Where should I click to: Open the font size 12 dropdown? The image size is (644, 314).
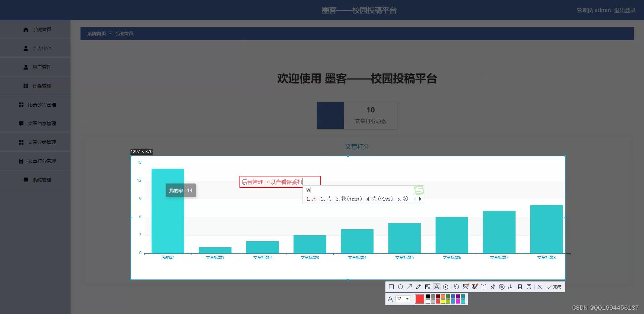pos(403,299)
